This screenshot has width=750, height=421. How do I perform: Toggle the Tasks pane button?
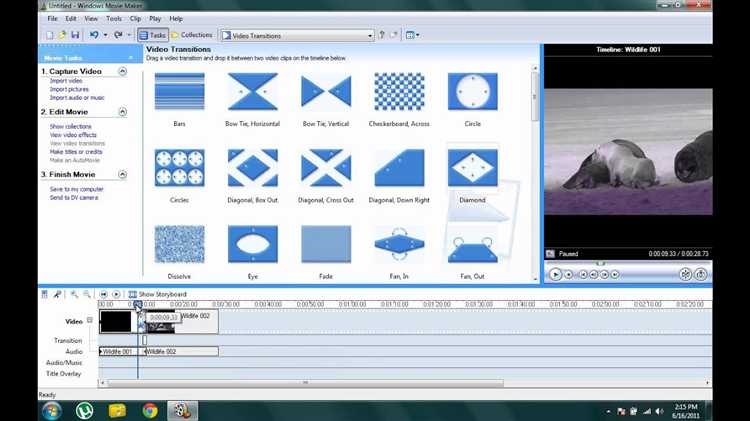tap(153, 35)
